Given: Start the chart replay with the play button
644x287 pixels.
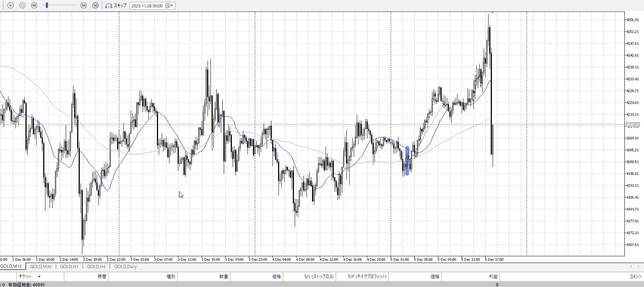Looking at the screenshot, I should 10,6.
